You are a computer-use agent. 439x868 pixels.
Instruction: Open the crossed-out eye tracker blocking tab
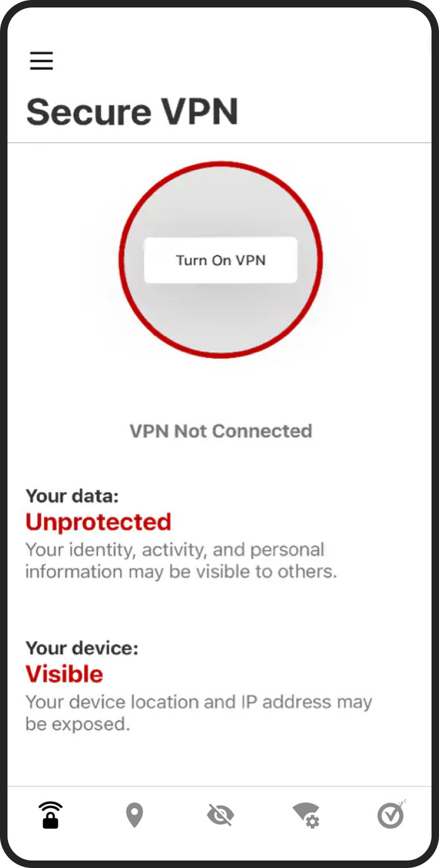[220, 815]
